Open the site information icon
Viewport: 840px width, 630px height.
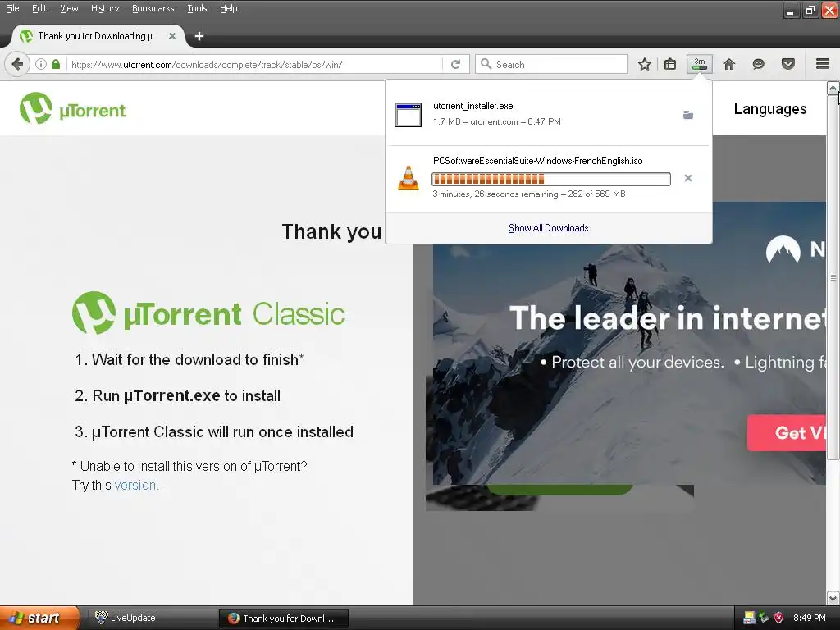(41, 64)
